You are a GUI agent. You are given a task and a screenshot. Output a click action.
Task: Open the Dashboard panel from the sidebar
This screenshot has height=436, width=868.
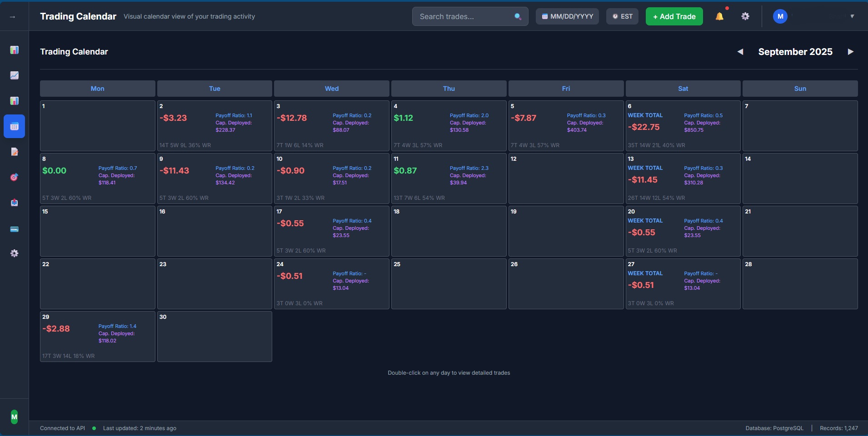(x=14, y=50)
